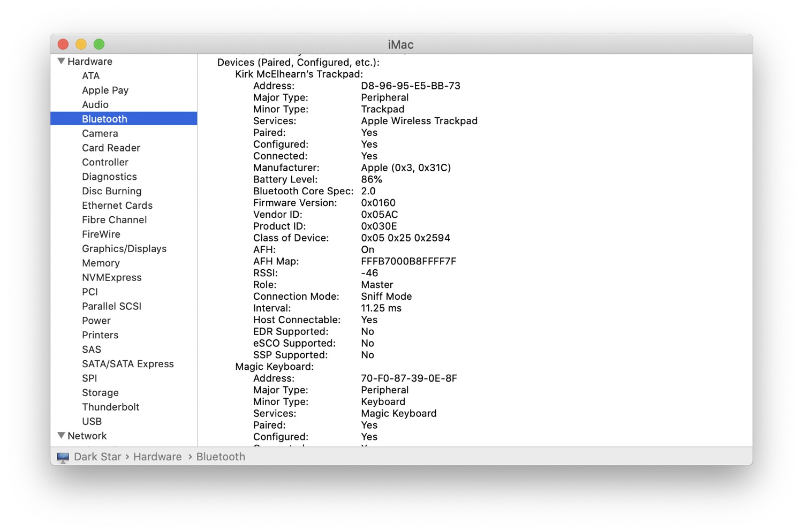Zoom the window with green button
Screen dimensions: 803x532
click(99, 44)
